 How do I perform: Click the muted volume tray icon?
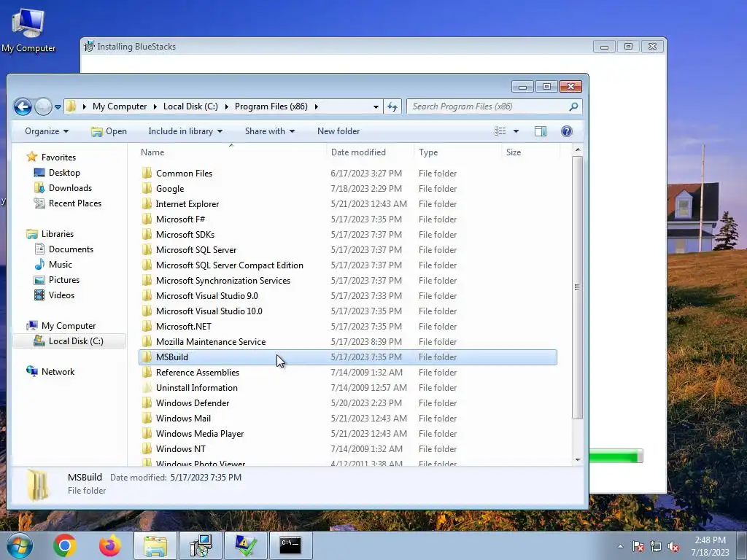coord(673,547)
